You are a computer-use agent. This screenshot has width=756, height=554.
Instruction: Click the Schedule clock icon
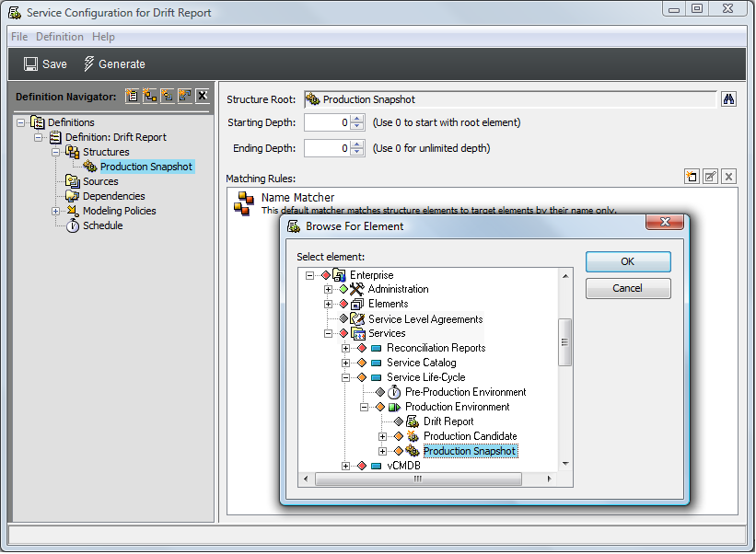point(73,225)
